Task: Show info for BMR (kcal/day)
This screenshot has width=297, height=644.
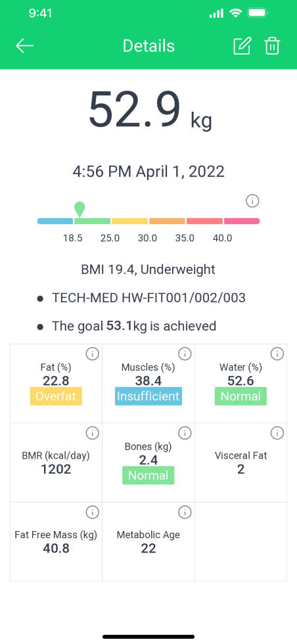Action: pyautogui.click(x=93, y=432)
